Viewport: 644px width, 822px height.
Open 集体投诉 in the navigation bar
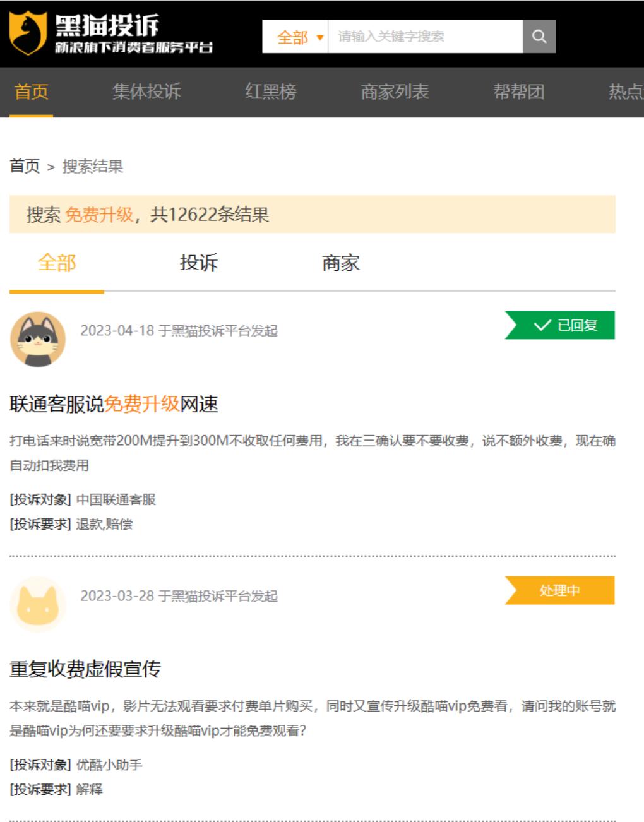pyautogui.click(x=146, y=92)
